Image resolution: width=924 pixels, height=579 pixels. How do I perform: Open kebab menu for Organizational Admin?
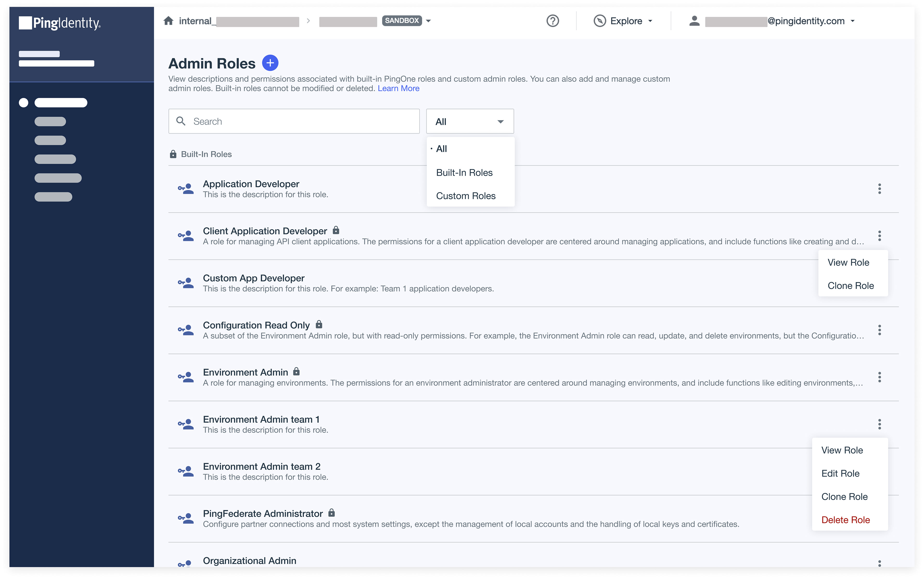pos(879,563)
